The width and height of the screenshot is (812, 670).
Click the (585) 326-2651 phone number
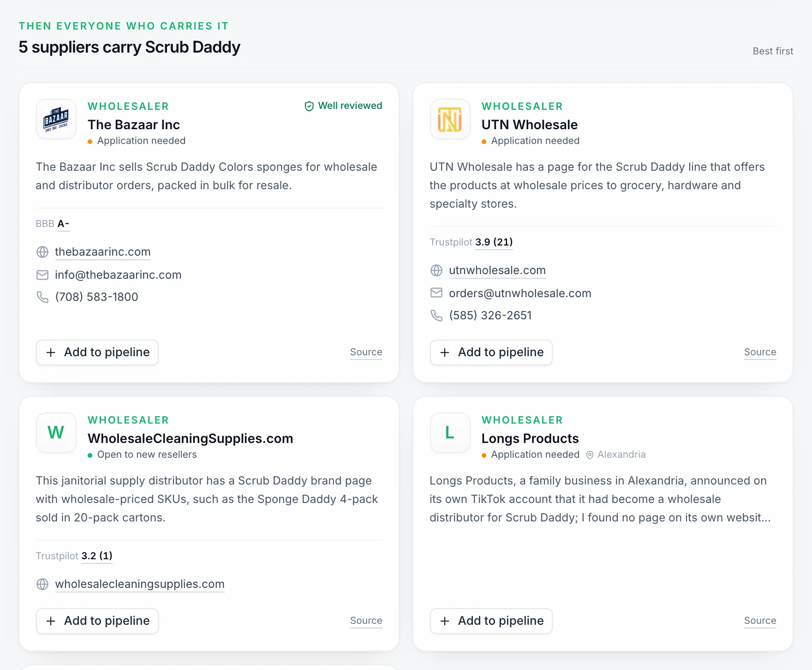pos(490,315)
